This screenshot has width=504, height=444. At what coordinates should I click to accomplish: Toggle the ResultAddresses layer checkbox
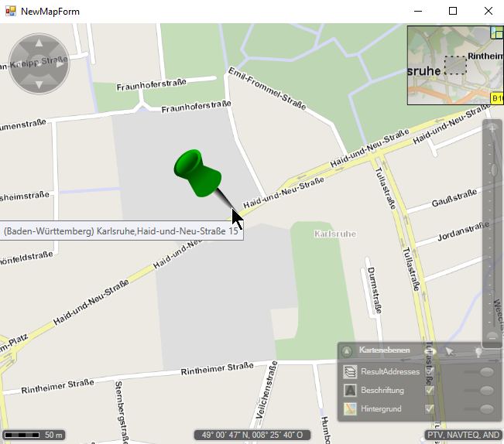coord(430,372)
